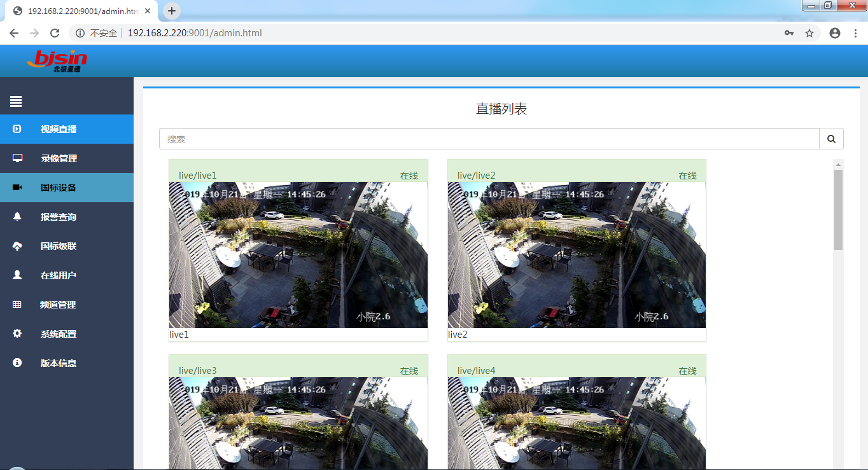Click the 国标设备 camera icon
The image size is (868, 470).
pyautogui.click(x=17, y=188)
